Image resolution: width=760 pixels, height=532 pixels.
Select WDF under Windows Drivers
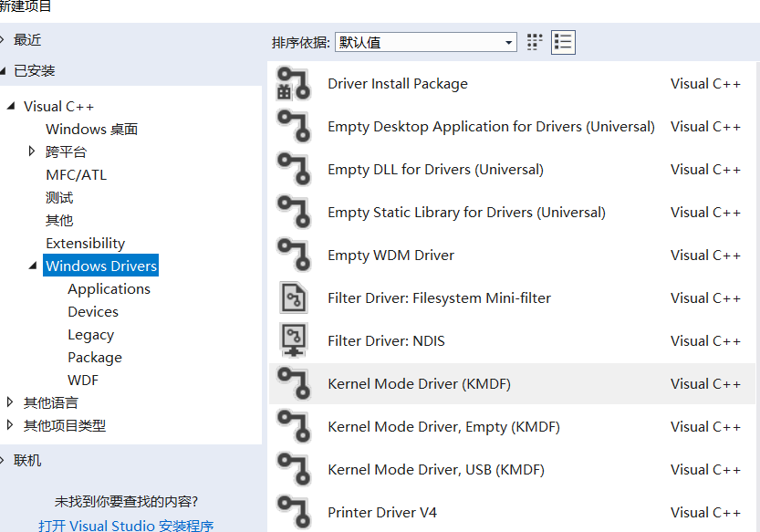83,380
